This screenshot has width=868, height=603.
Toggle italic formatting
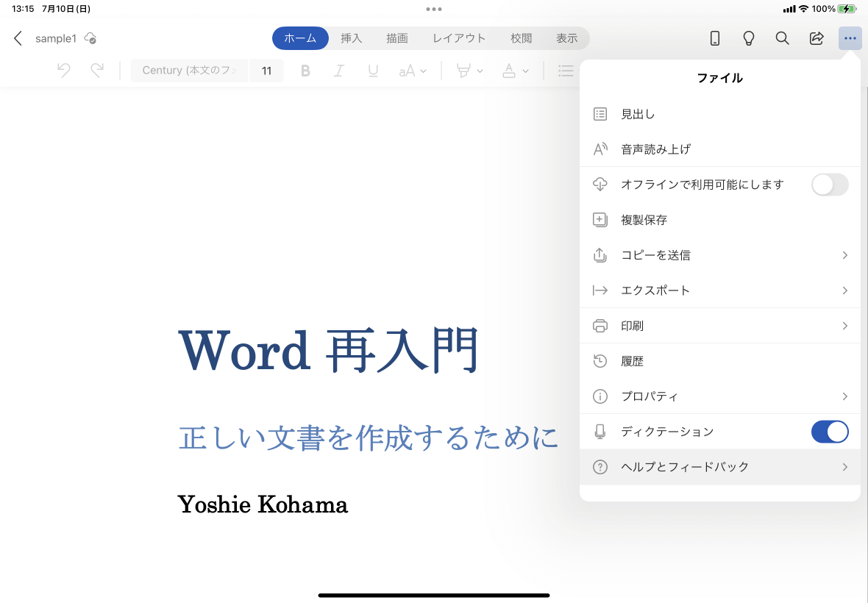[x=339, y=71]
